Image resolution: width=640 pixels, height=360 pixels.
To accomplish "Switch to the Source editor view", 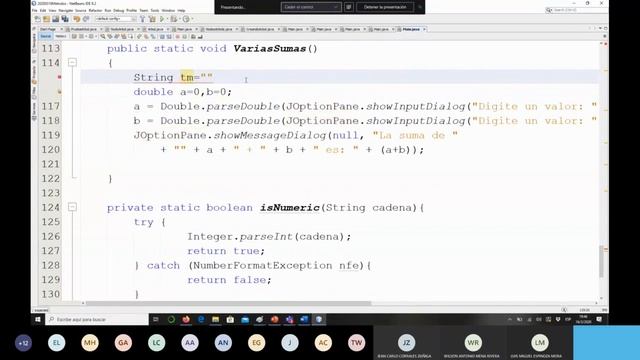I will coord(46,36).
